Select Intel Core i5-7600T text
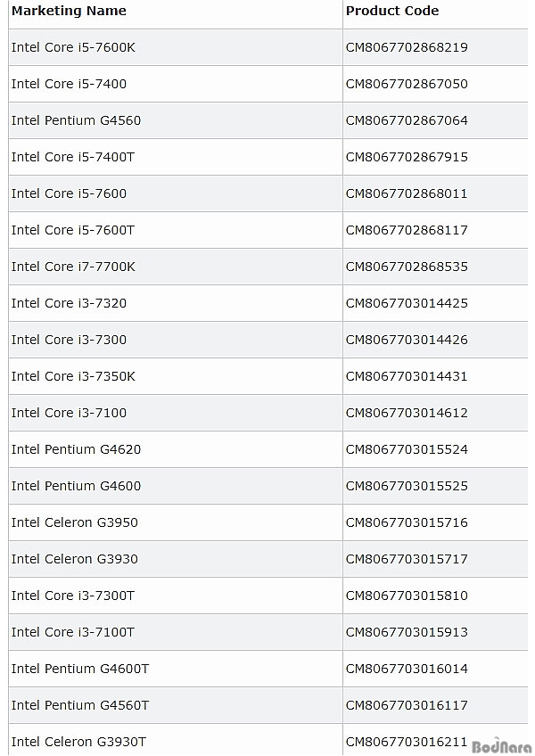 (73, 231)
